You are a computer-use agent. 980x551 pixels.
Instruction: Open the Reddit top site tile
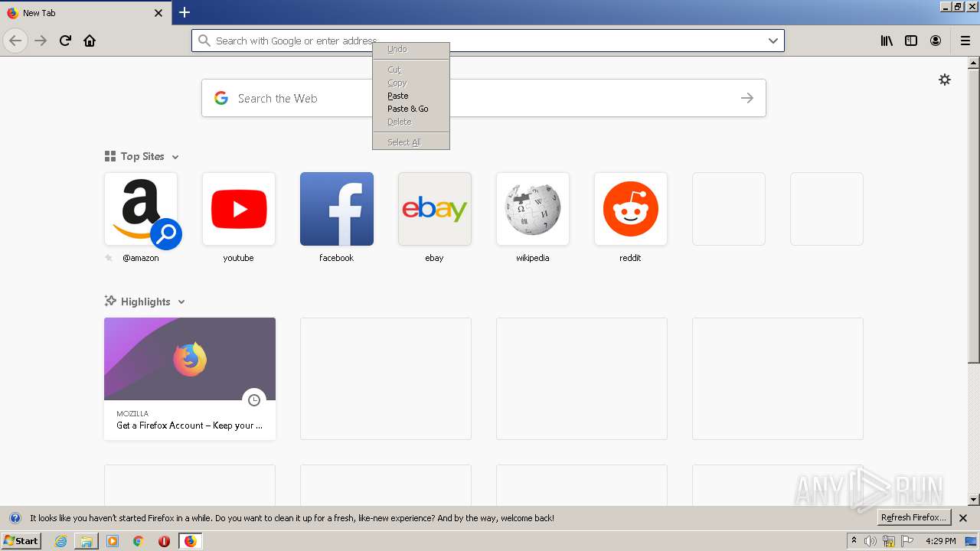point(631,209)
